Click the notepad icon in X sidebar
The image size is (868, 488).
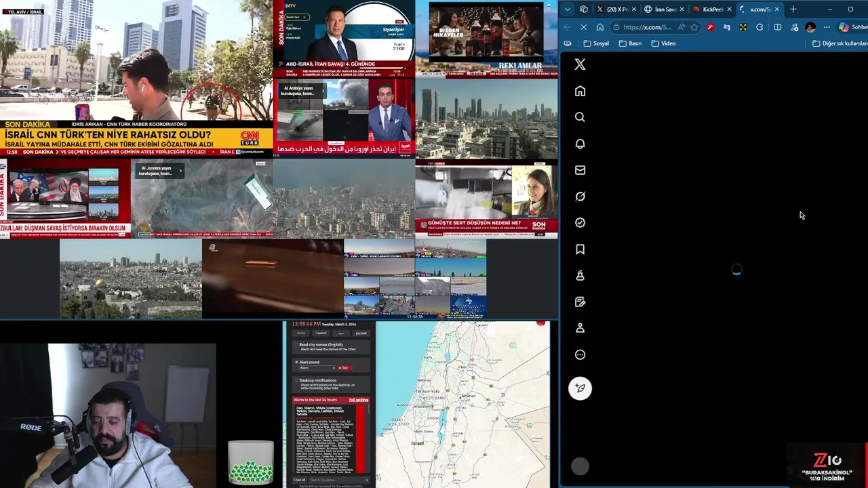tap(580, 302)
